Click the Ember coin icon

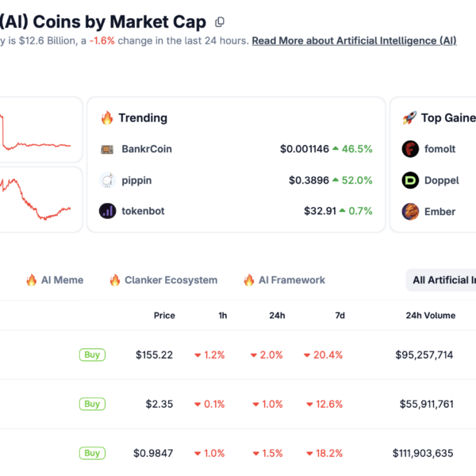tap(410, 211)
